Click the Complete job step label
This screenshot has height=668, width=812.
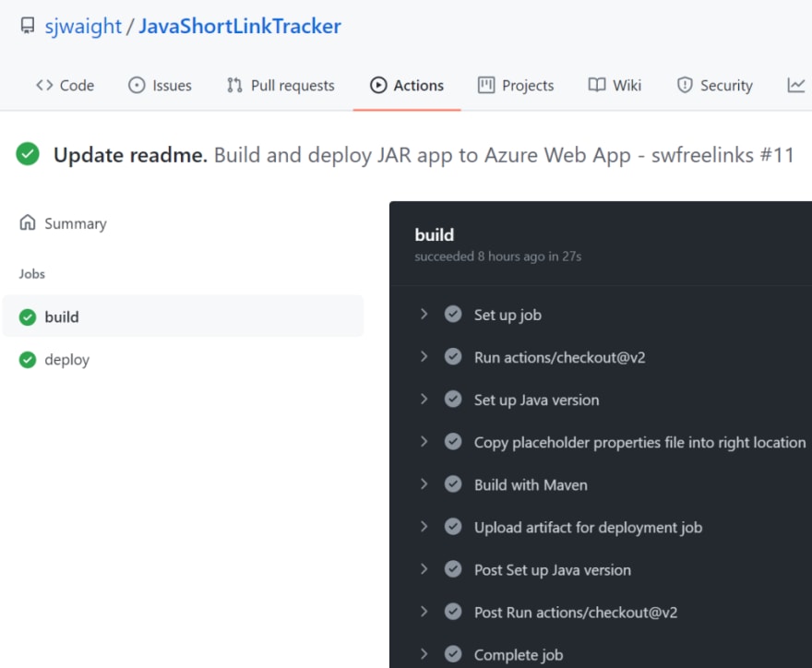519,655
